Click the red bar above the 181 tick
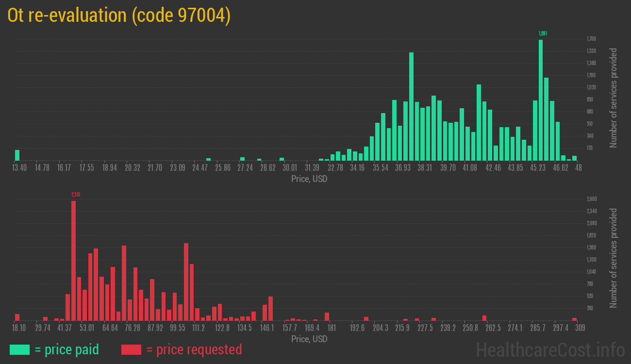The height and width of the screenshot is (364, 631). click(x=327, y=316)
